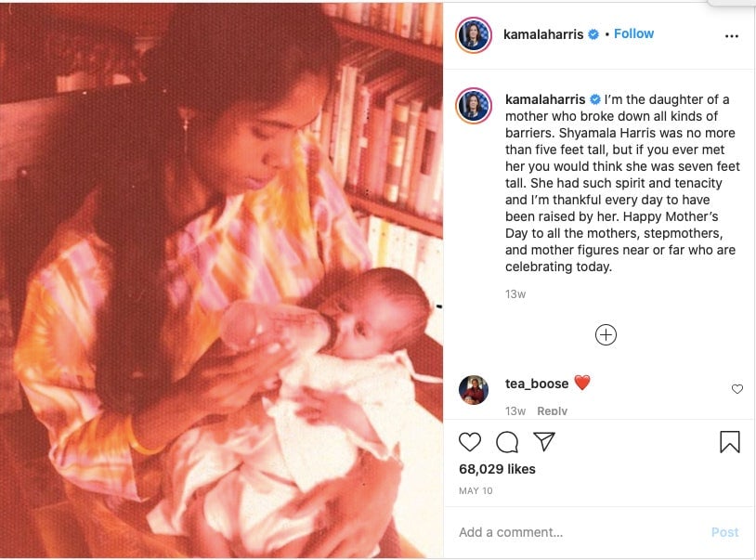Like tea_boose's comment with small heart
Image resolution: width=756 pixels, height=560 pixels.
(737, 388)
